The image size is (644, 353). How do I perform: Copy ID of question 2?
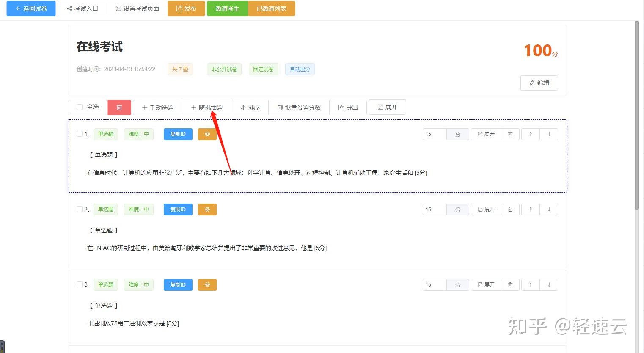178,210
